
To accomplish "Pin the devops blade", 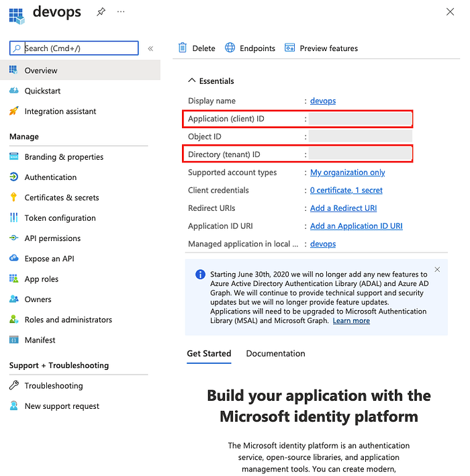I will tap(101, 12).
